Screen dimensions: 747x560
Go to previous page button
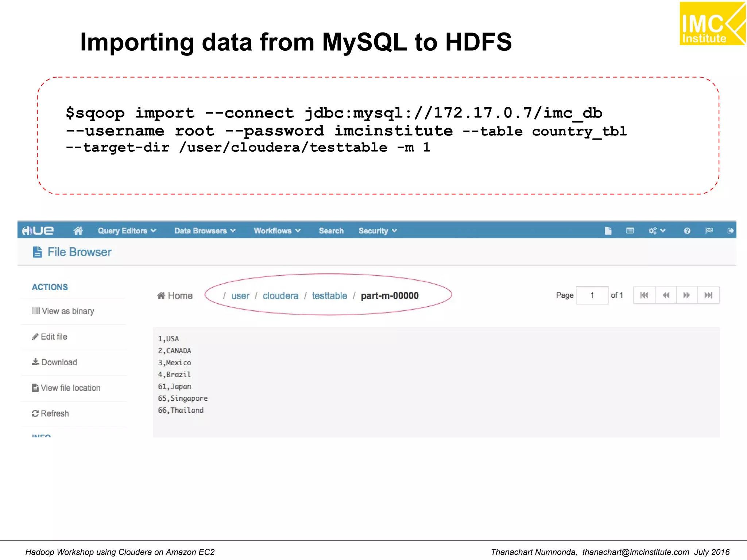[x=666, y=295]
